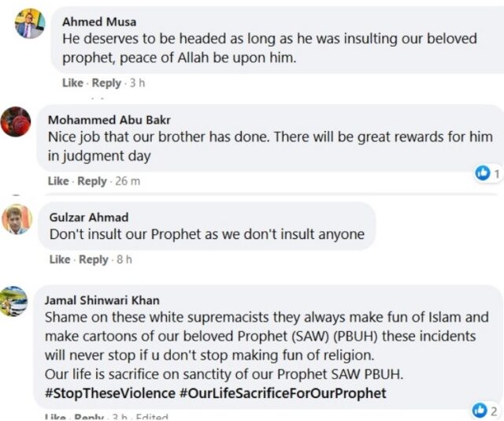Click like reaction icon on Jamal Shinwari Khan's comment
The height and width of the screenshot is (421, 504).
(479, 409)
